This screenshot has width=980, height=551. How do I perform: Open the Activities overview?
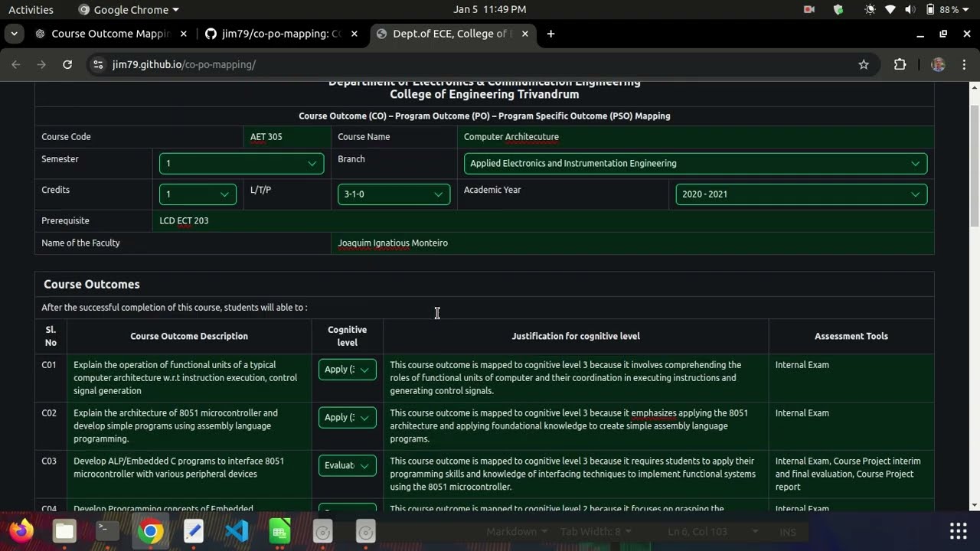(x=31, y=9)
